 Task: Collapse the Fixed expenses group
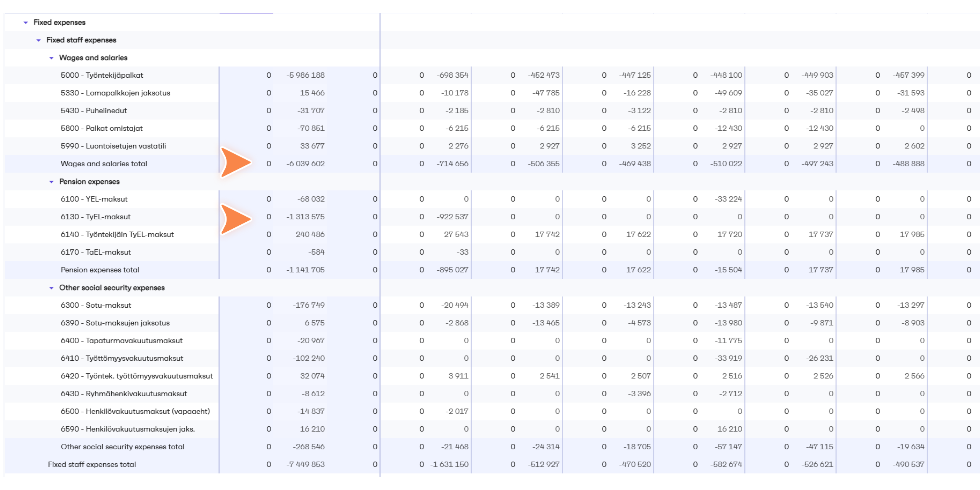pyautogui.click(x=26, y=22)
